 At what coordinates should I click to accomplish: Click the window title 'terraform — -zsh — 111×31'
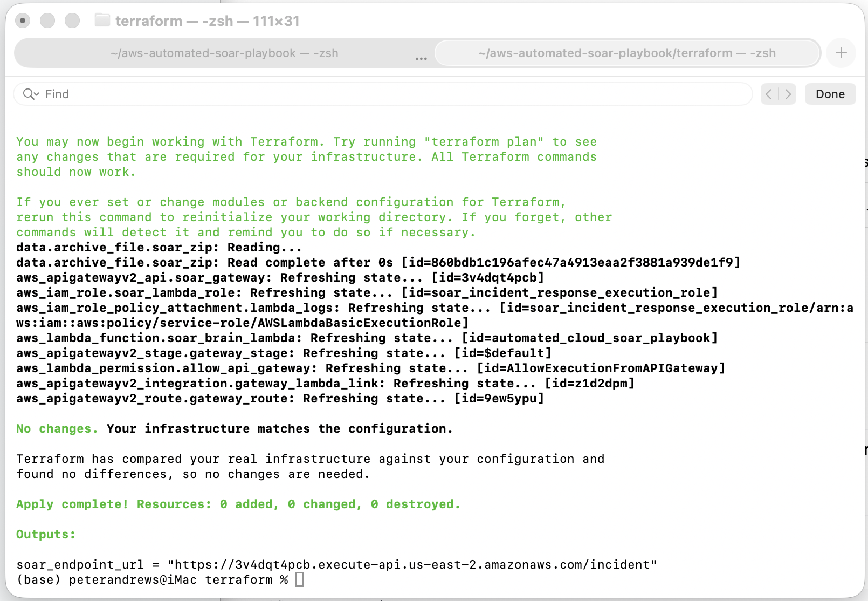208,21
